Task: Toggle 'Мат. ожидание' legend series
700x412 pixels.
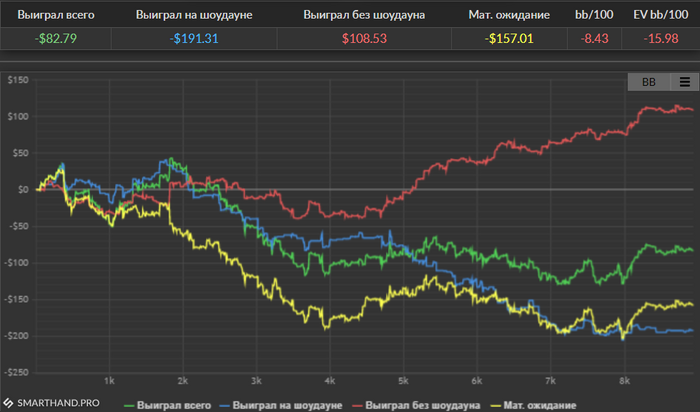Action: click(533, 405)
